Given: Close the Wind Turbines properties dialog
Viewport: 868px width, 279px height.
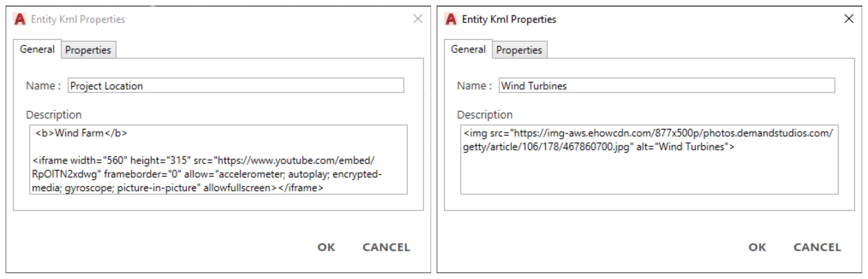Looking at the screenshot, I should tap(849, 19).
